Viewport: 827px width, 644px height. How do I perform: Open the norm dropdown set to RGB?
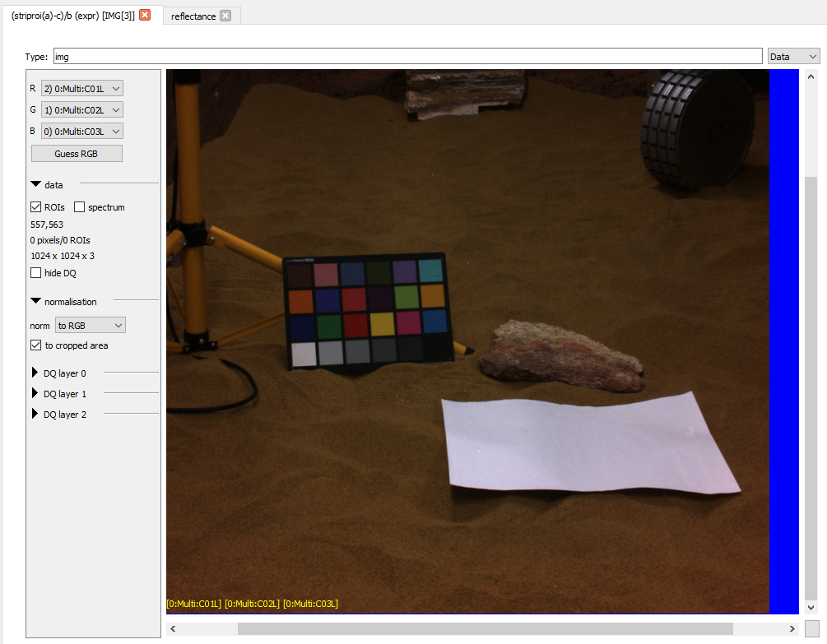click(x=91, y=326)
